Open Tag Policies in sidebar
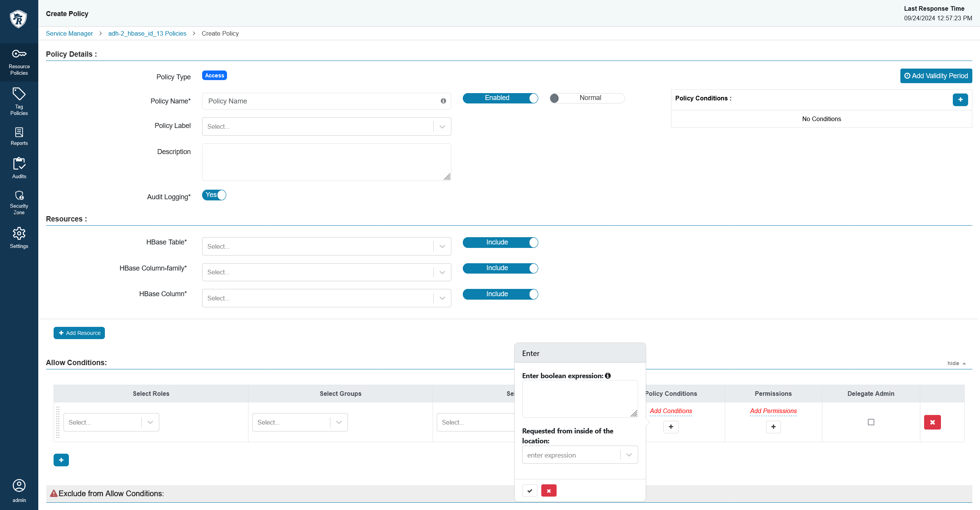 (x=19, y=102)
